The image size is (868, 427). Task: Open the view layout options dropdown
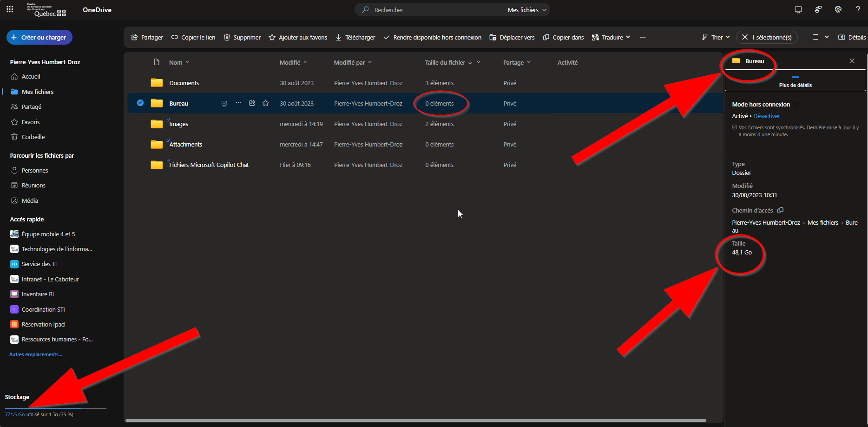(821, 37)
